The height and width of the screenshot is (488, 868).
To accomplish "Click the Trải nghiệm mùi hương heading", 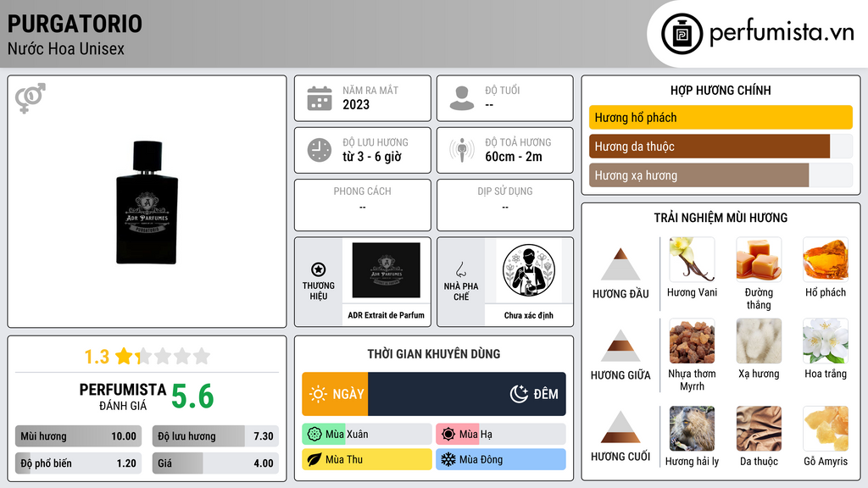I will 721,218.
